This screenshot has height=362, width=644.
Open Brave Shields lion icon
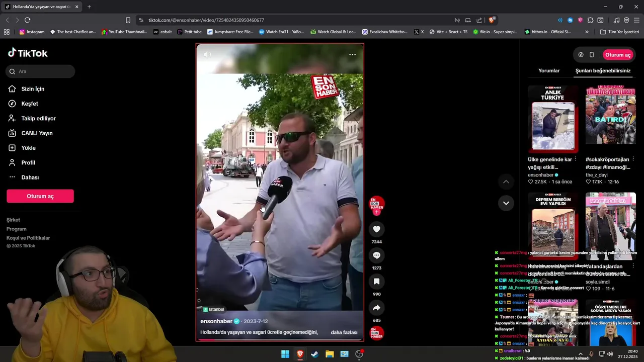tap(492, 20)
